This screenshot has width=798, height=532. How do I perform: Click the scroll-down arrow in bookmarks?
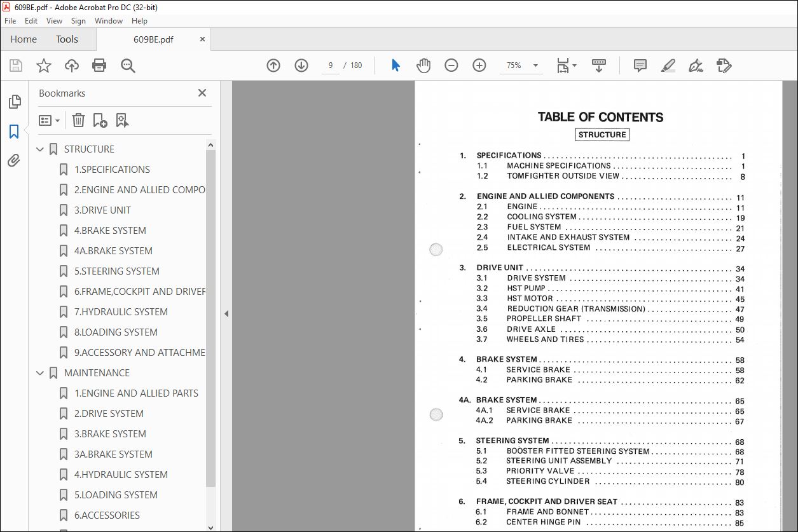click(x=211, y=527)
